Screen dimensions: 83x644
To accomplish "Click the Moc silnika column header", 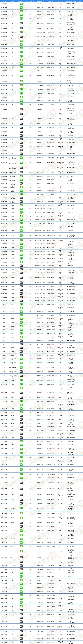I will [x=50, y=1].
